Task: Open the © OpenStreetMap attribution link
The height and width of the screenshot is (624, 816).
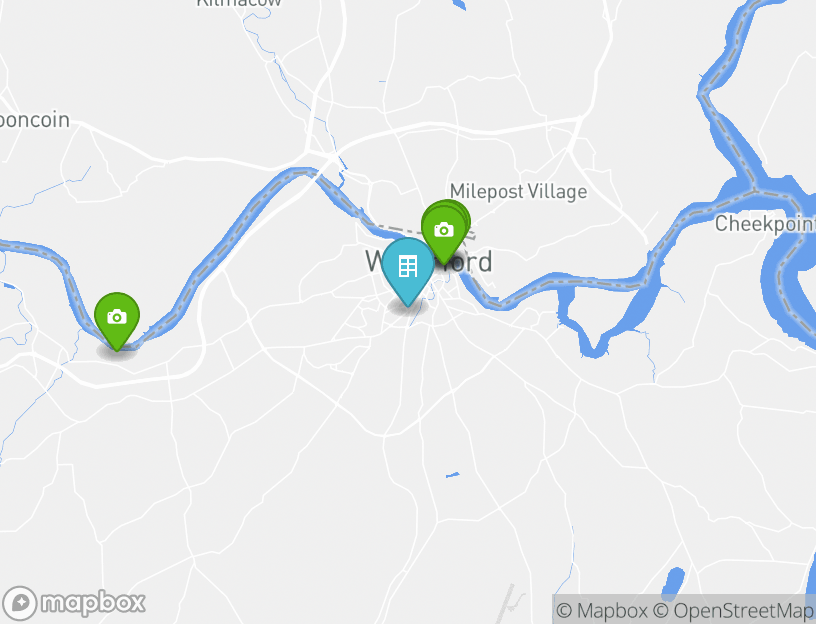Action: click(x=734, y=610)
